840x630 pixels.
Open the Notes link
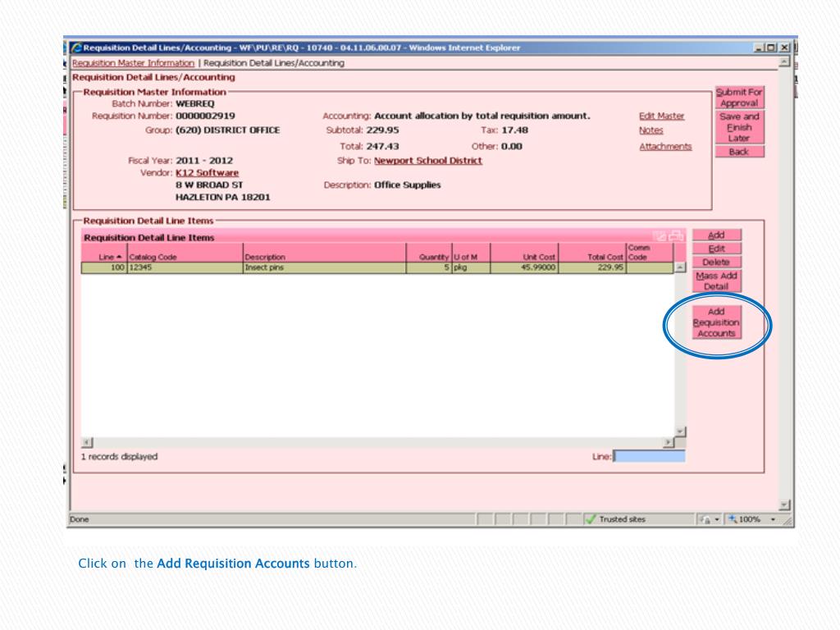coord(651,130)
